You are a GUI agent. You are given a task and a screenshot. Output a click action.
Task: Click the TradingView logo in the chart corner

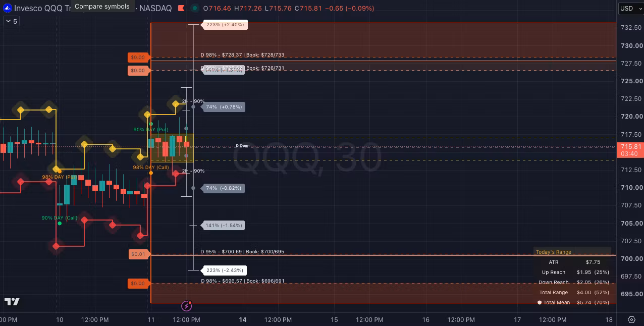(x=12, y=302)
